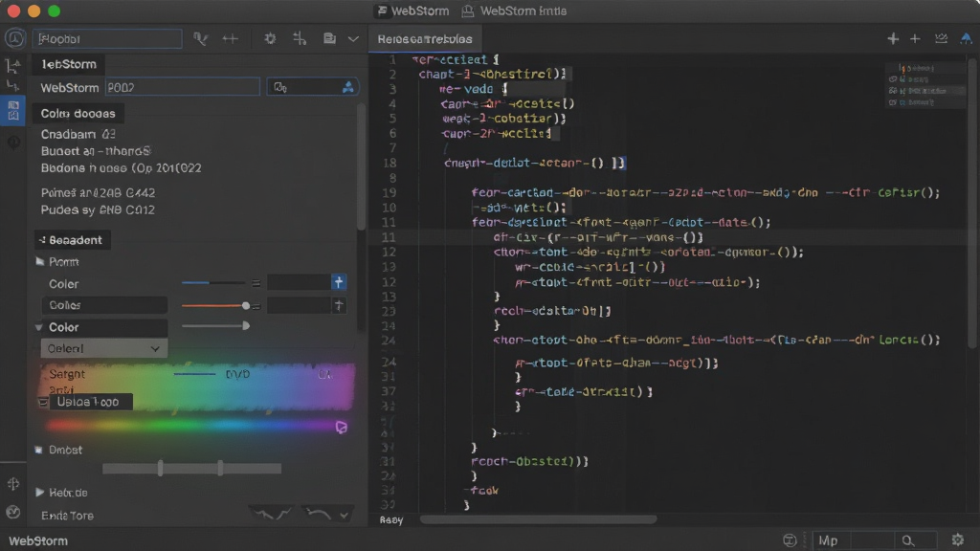Click the up-arrow button on the Coles row
Image resolution: width=980 pixels, height=551 pixels.
pyautogui.click(x=339, y=305)
